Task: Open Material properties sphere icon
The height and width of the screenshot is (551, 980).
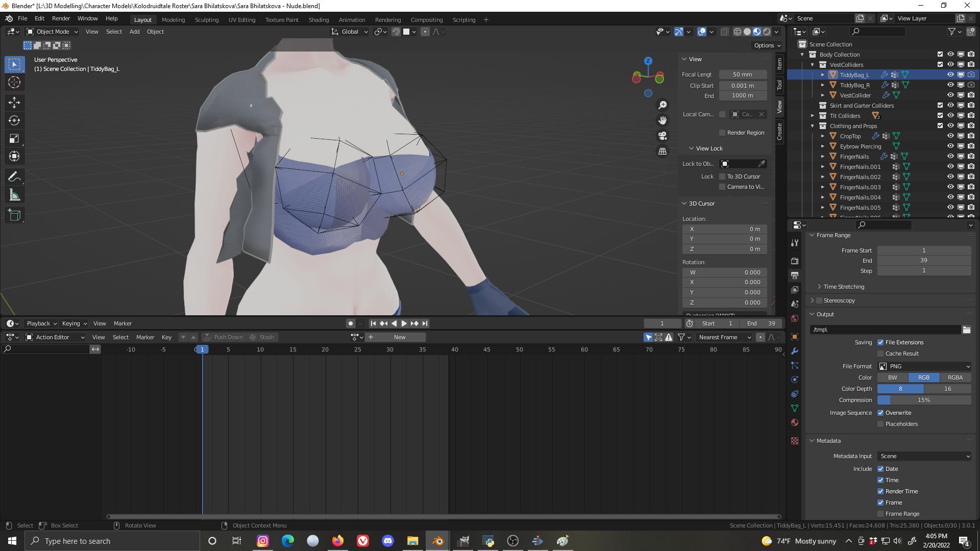Action: coord(795,422)
